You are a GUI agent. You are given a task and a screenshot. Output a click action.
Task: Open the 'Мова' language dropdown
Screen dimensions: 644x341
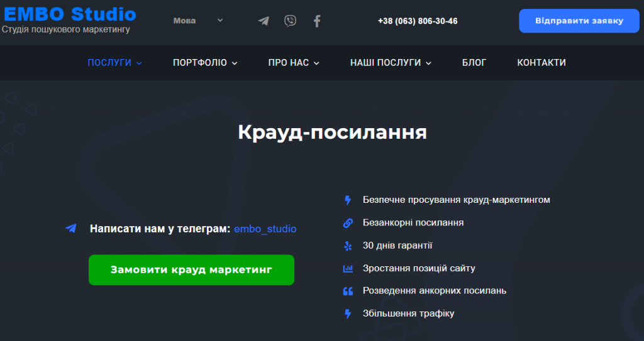pyautogui.click(x=198, y=21)
